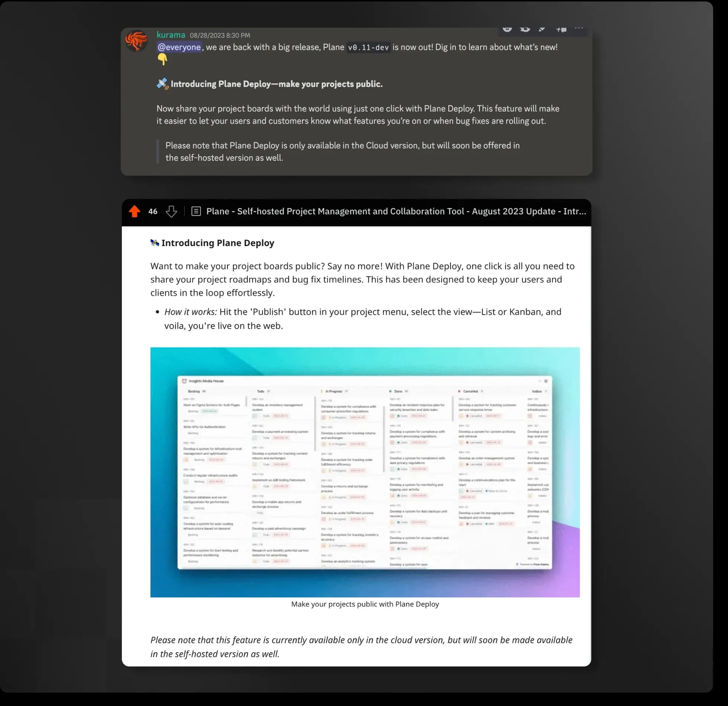This screenshot has width=728, height=706.
Task: Click the message timestamp 08/28/2023 8:30 PM
Action: [x=220, y=35]
